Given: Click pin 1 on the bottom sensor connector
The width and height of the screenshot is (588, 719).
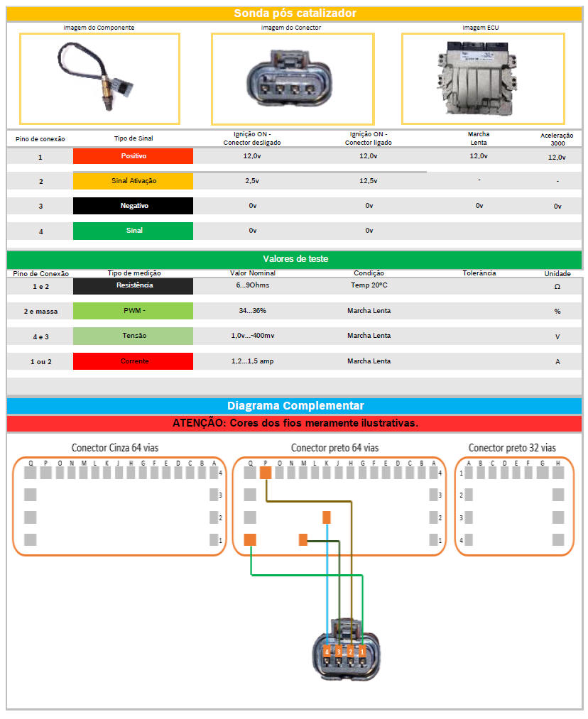Looking at the screenshot, I should (x=362, y=651).
